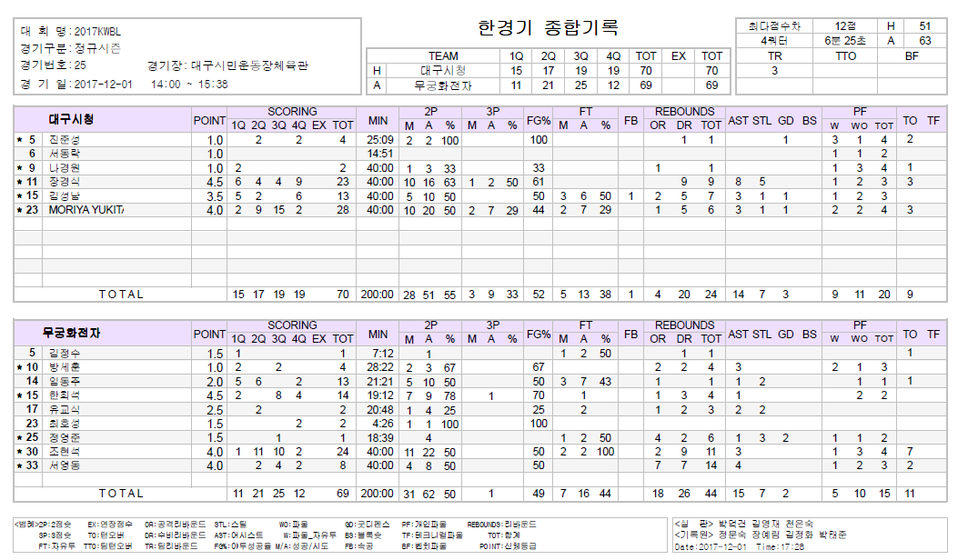Image resolution: width=968 pixels, height=560 pixels.
Task: Select the recorder line starting with <기록원>
Action: [761, 535]
